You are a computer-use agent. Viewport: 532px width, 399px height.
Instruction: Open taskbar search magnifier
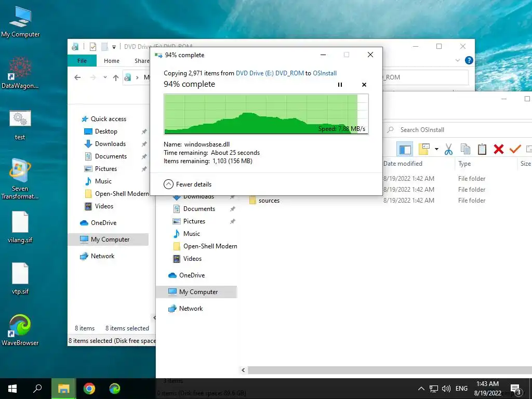[37, 389]
